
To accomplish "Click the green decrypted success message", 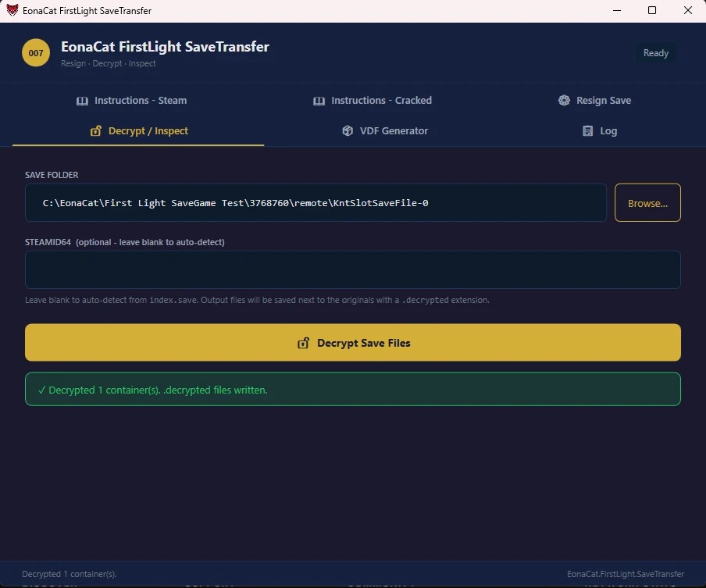I will pos(352,389).
